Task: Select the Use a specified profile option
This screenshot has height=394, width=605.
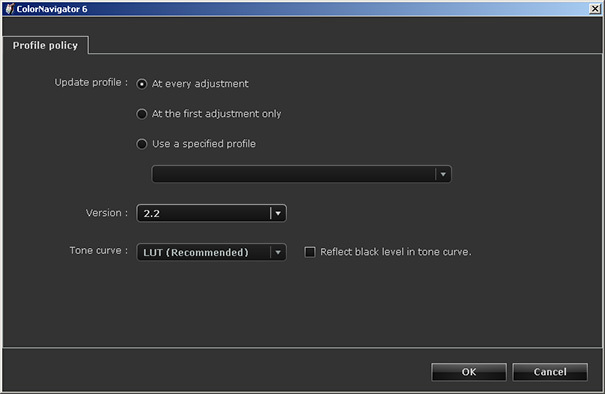Action: 142,144
